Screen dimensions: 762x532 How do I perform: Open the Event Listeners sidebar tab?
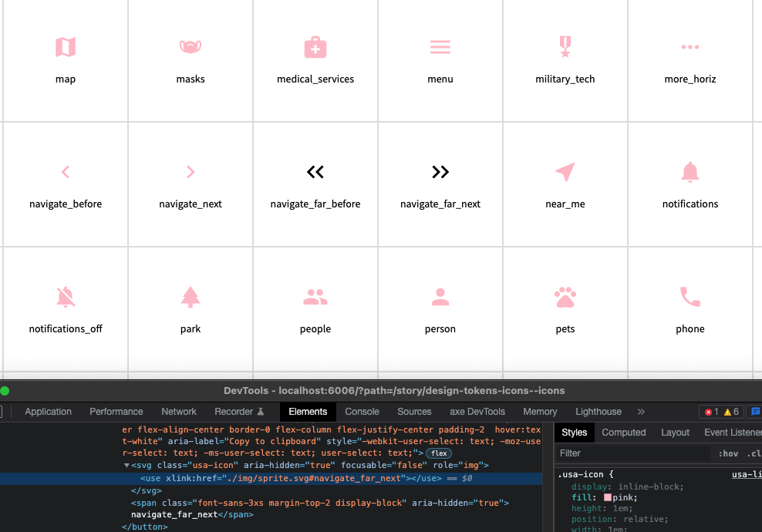733,433
